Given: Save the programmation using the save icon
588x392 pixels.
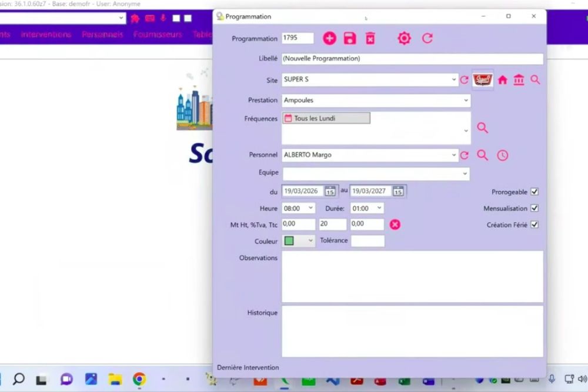Looking at the screenshot, I should coord(350,38).
